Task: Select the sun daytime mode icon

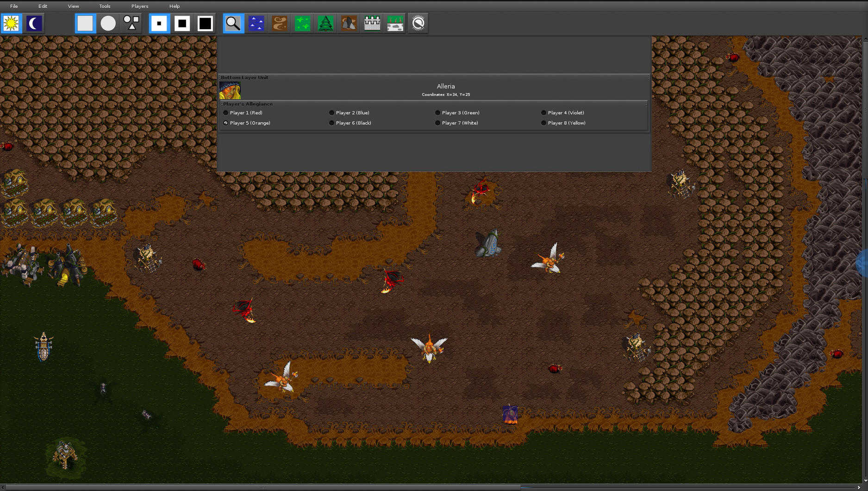Action: (11, 23)
